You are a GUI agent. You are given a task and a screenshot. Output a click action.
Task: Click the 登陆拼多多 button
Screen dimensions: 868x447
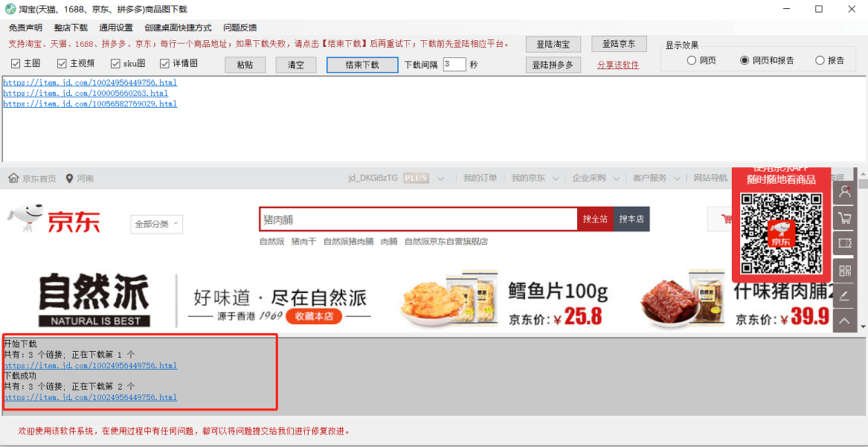pyautogui.click(x=553, y=65)
